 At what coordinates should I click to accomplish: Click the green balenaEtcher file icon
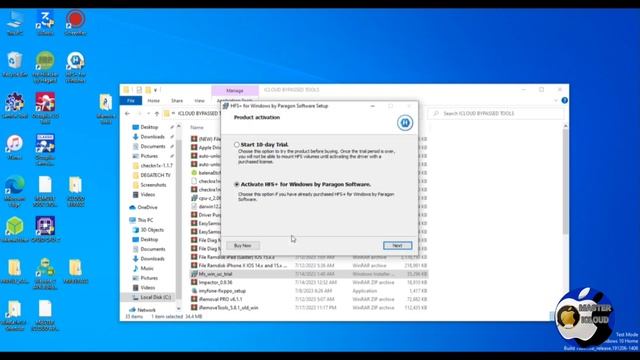tap(194, 173)
